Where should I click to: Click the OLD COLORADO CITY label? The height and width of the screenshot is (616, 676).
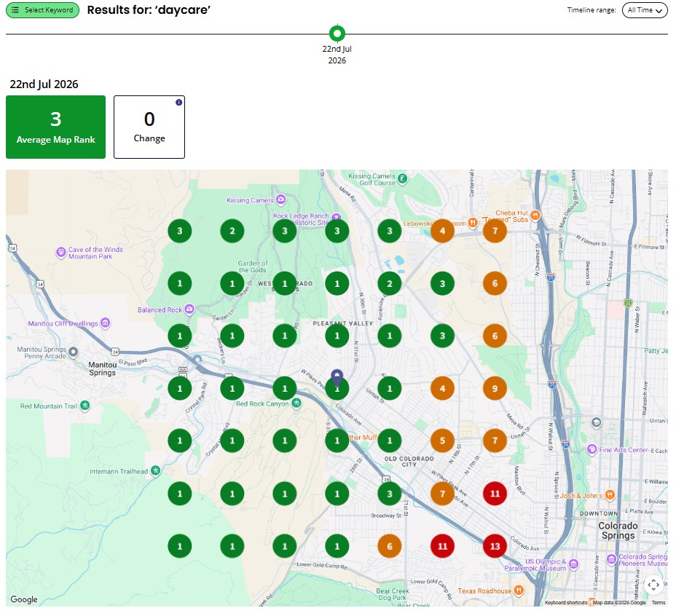409,461
